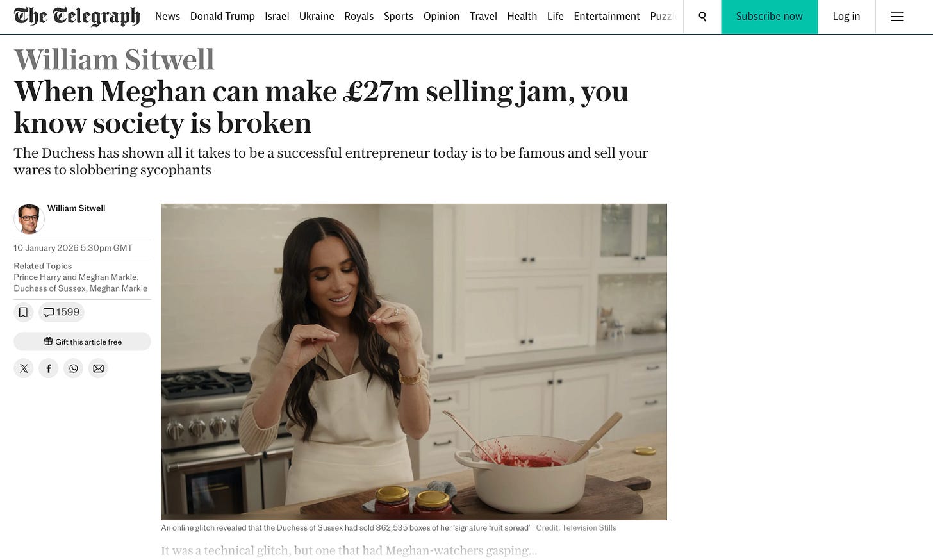Open Prince Harry and Meghan Markle topic
Screen dimensions: 933x560
[76, 277]
